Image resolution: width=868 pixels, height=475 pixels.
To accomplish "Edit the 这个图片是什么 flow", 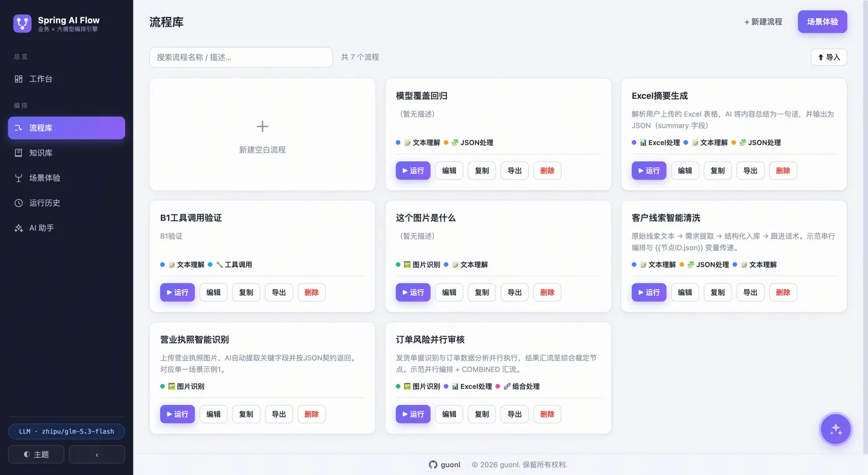I will click(x=449, y=293).
